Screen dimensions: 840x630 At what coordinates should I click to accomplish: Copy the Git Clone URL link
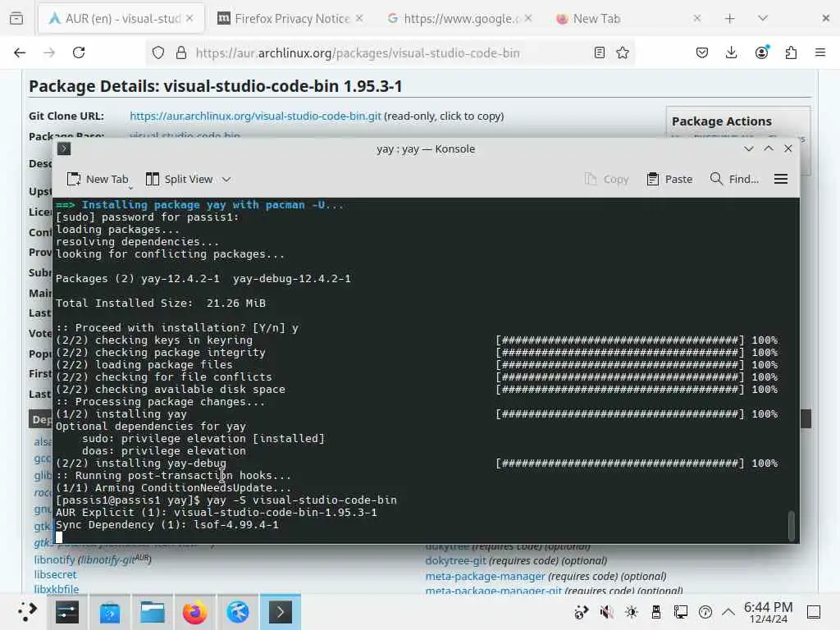[x=255, y=116]
